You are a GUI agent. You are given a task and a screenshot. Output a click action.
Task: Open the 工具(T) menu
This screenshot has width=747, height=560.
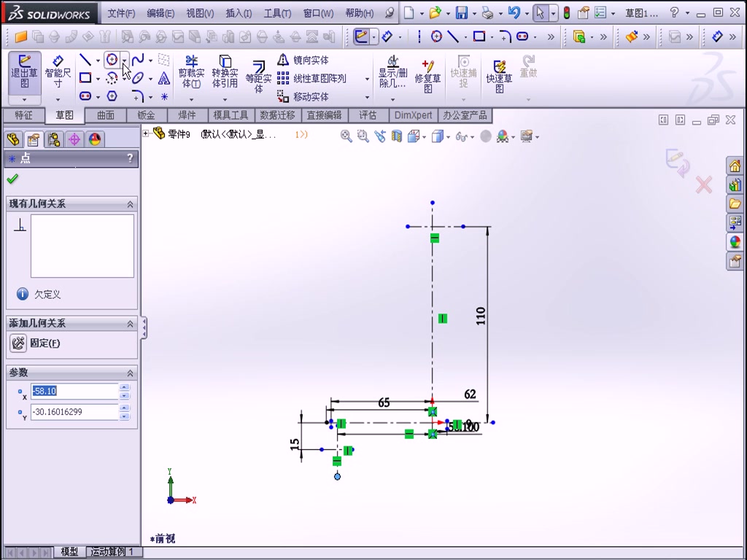click(278, 13)
